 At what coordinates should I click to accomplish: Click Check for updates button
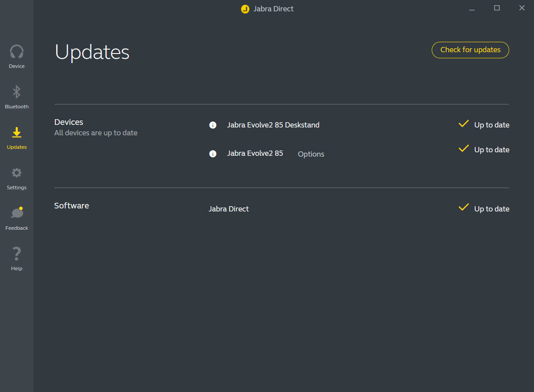tap(470, 50)
